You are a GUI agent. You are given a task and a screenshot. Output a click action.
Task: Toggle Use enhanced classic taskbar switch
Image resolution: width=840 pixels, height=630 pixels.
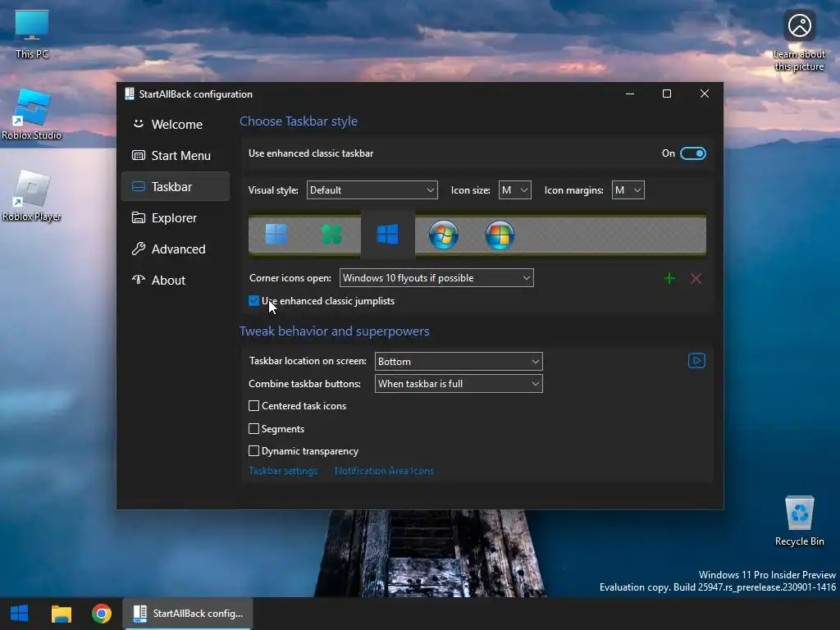coord(692,153)
